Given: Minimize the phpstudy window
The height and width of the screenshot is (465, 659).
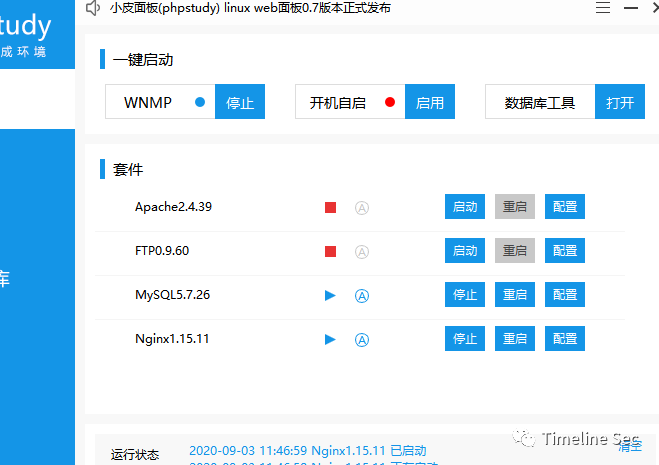Looking at the screenshot, I should pyautogui.click(x=631, y=8).
